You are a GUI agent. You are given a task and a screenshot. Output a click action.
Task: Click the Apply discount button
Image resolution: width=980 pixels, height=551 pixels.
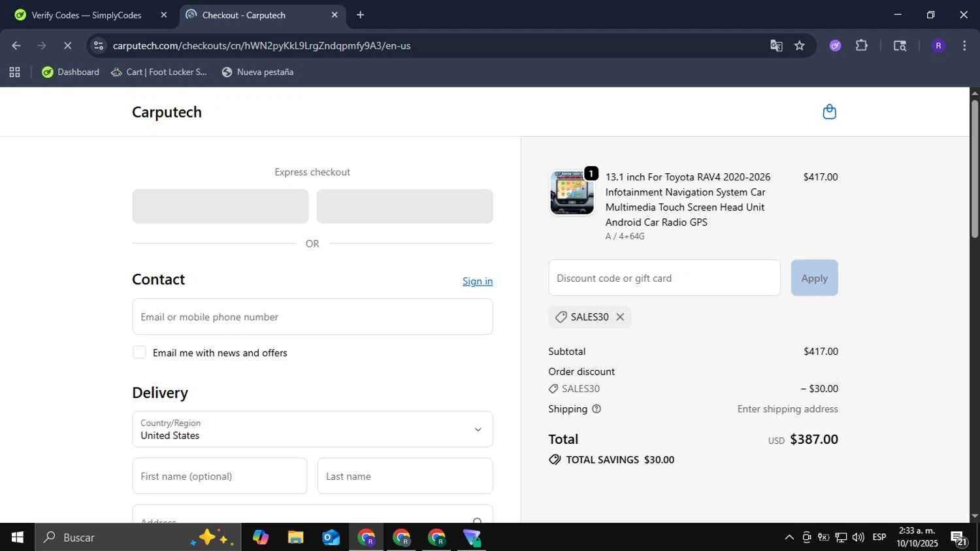[814, 278]
